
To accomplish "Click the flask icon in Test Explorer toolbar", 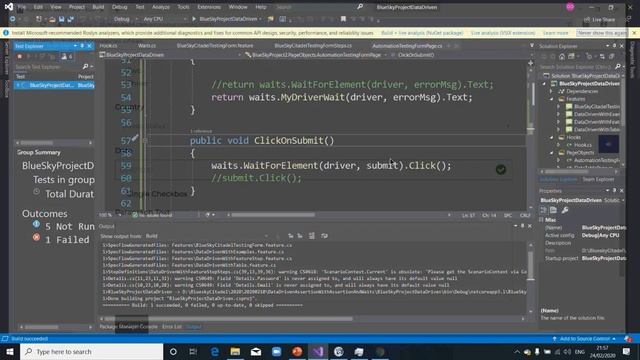I will click(64, 56).
